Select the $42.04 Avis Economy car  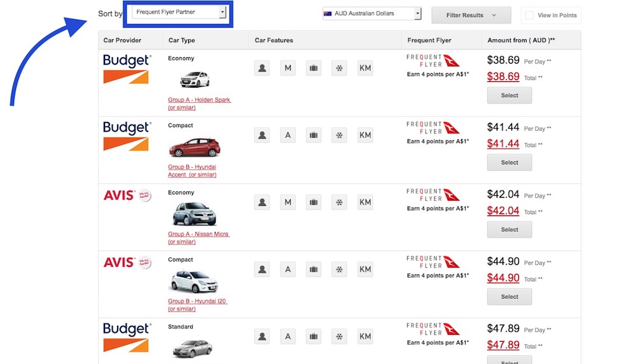tap(509, 230)
